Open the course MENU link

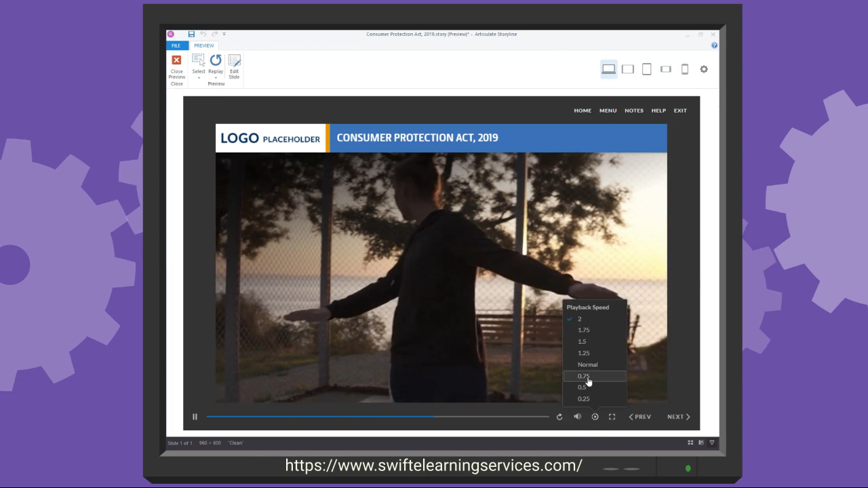click(608, 110)
